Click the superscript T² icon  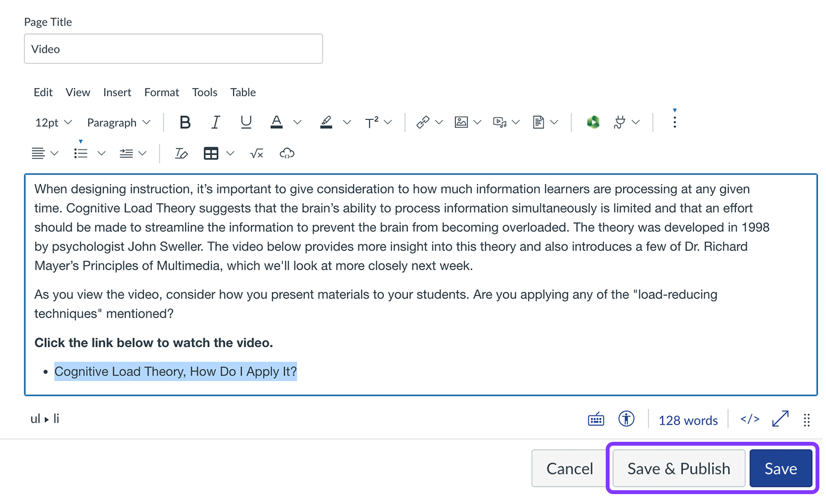[x=372, y=122]
